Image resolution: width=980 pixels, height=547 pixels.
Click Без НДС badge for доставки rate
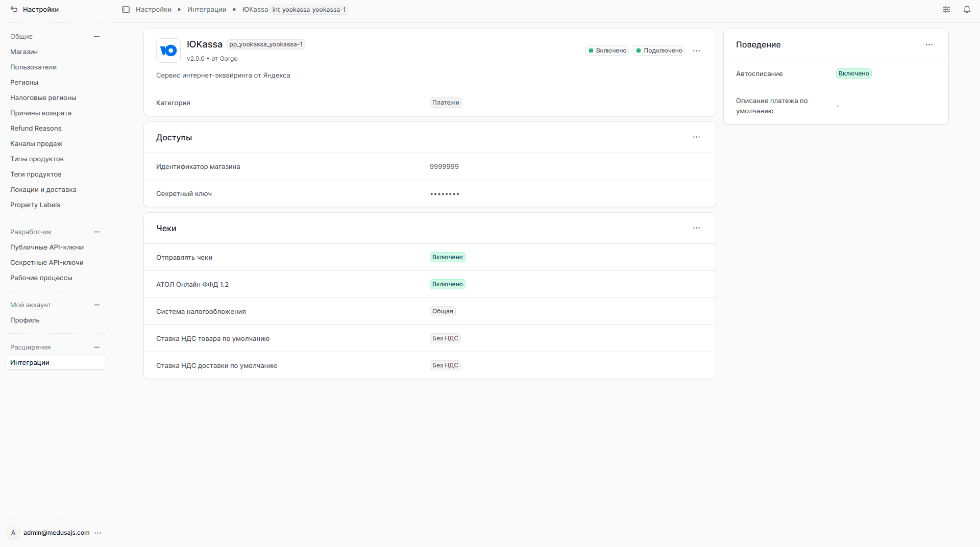coord(445,365)
